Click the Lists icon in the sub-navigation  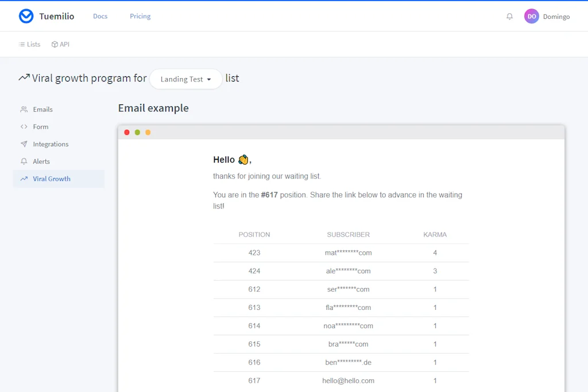coord(22,44)
